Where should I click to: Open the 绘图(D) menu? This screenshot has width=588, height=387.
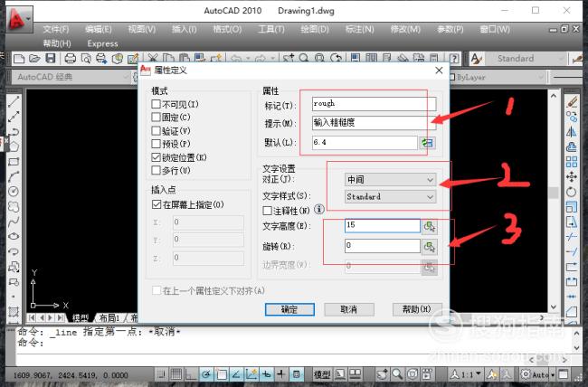[x=315, y=29]
